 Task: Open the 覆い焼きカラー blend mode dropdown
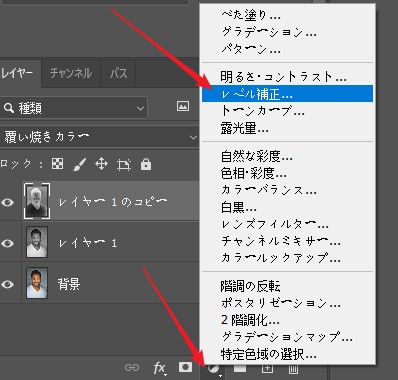[99, 137]
